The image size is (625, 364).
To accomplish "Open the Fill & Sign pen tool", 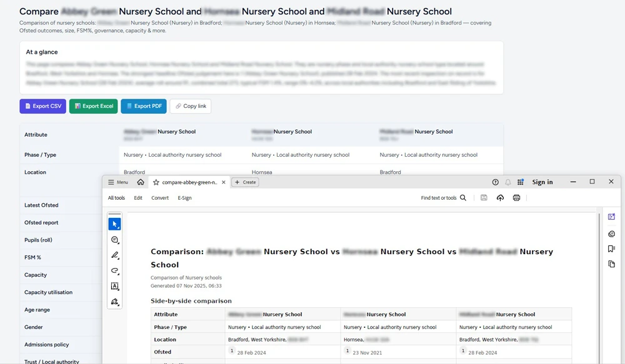I will (x=114, y=302).
